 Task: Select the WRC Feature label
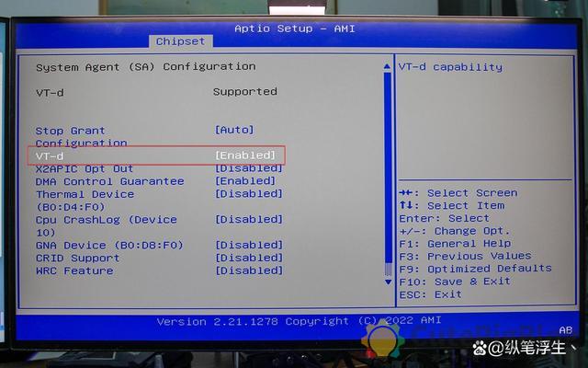74,270
